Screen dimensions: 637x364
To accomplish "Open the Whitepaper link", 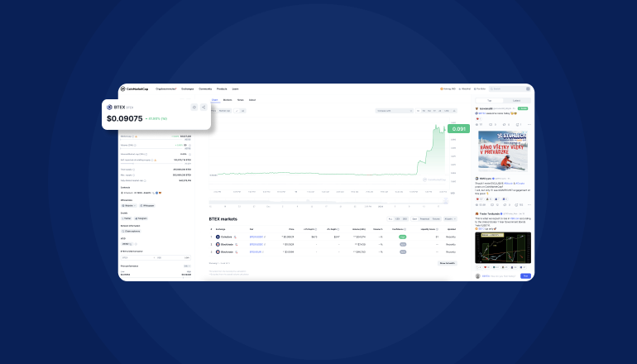I will click(x=147, y=205).
